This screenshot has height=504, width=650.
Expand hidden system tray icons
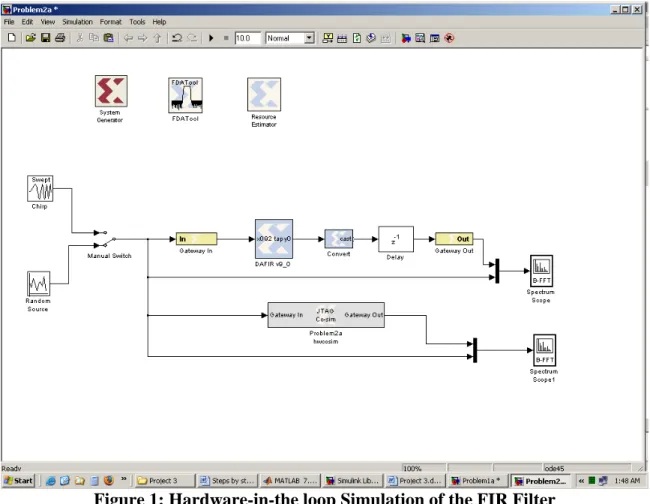581,481
